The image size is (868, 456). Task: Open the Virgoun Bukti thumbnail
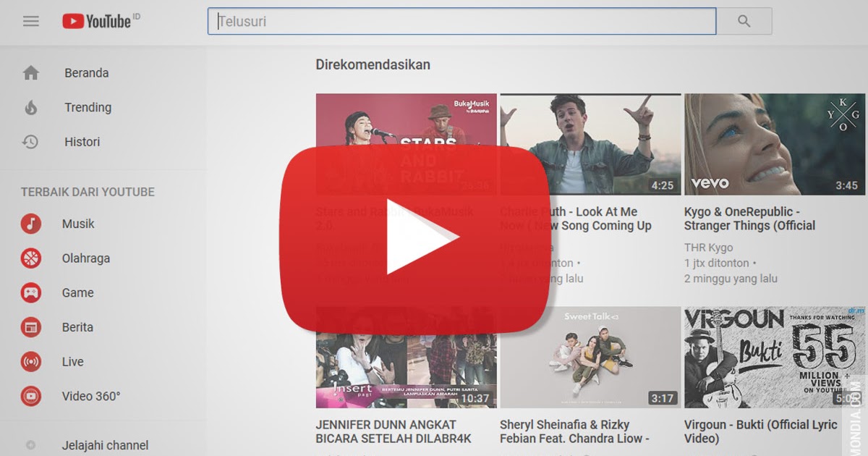tap(775, 358)
